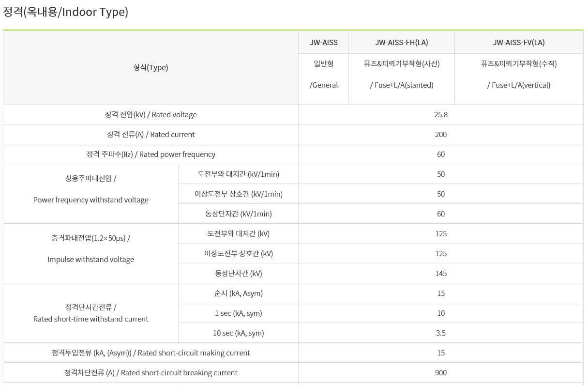This screenshot has width=588, height=385.
Task: Click the 25.8 rated voltage value
Action: pos(440,115)
